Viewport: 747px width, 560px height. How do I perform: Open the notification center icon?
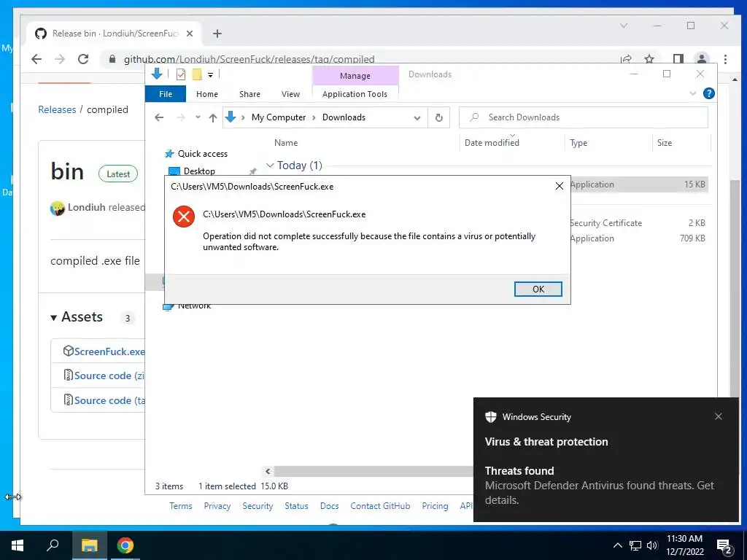point(725,546)
